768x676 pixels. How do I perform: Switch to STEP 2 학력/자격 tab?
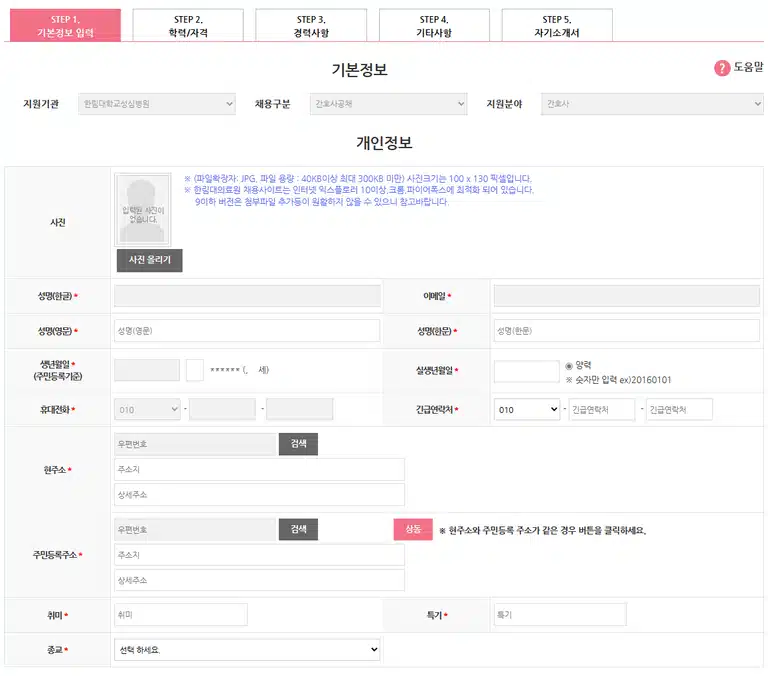point(188,25)
